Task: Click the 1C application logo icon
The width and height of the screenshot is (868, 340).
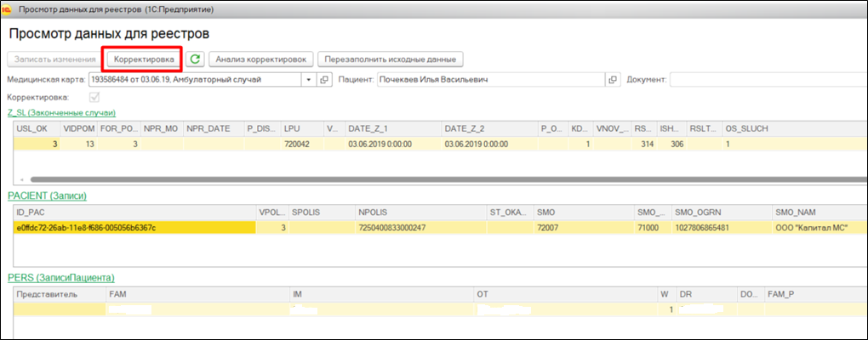Action: point(9,9)
